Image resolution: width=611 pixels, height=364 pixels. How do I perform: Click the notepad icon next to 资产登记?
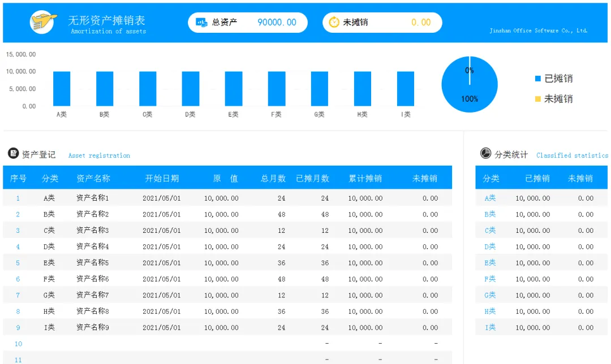(x=13, y=153)
